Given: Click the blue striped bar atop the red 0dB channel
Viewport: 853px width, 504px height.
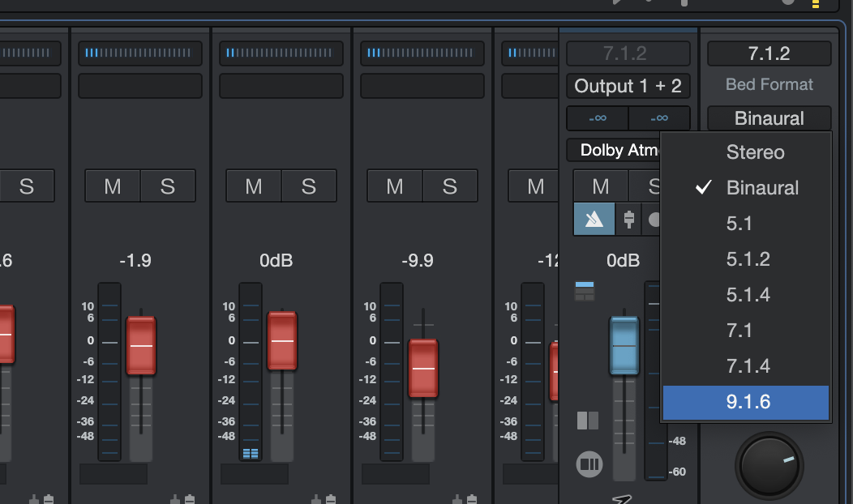Looking at the screenshot, I should coord(281,53).
